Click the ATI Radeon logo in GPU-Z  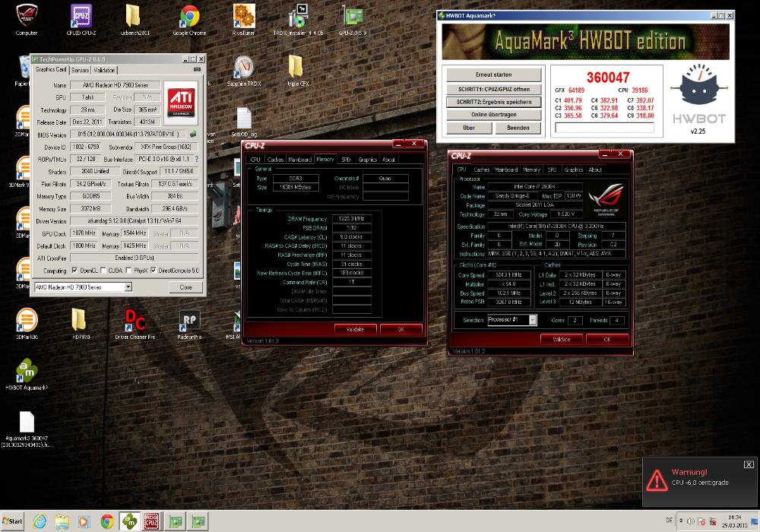point(181,103)
